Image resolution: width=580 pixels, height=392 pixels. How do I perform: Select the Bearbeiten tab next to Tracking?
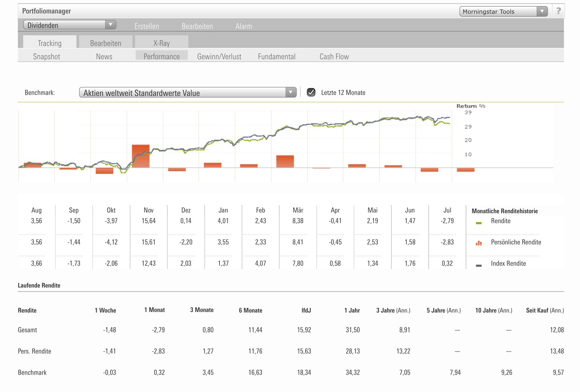(x=105, y=43)
